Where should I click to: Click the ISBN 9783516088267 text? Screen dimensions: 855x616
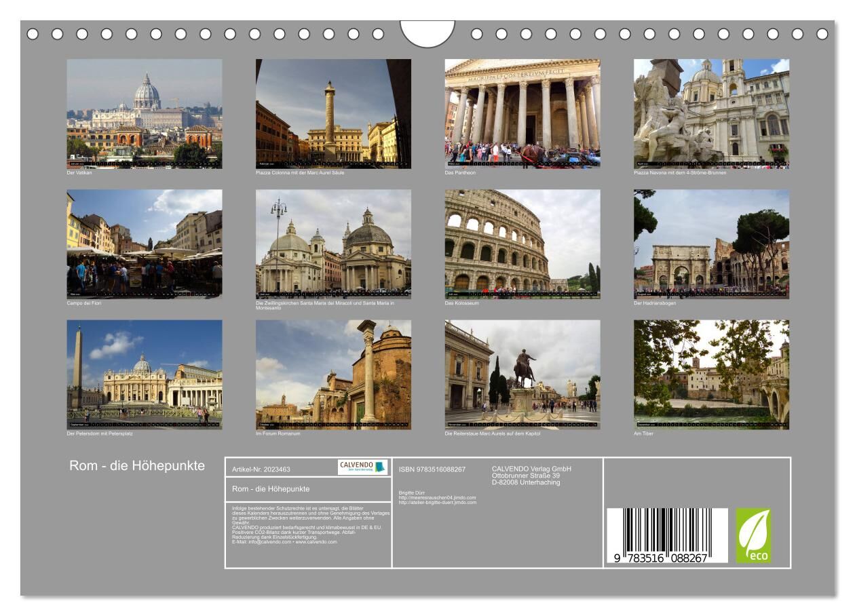click(432, 469)
